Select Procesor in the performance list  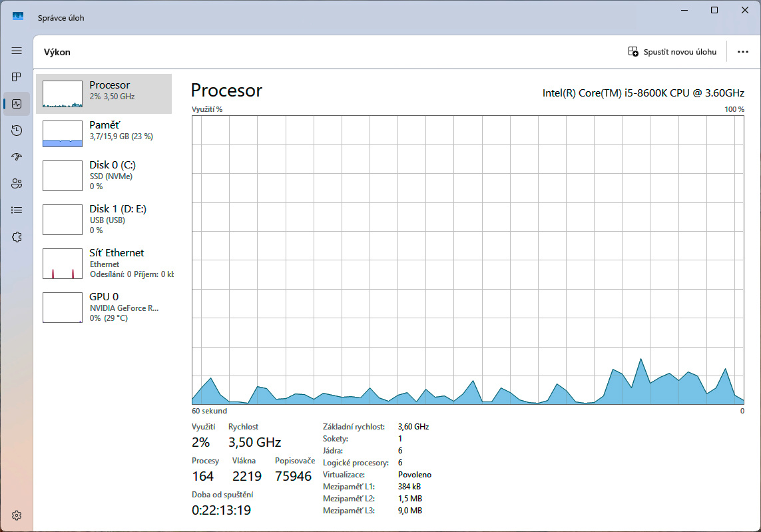tap(104, 94)
